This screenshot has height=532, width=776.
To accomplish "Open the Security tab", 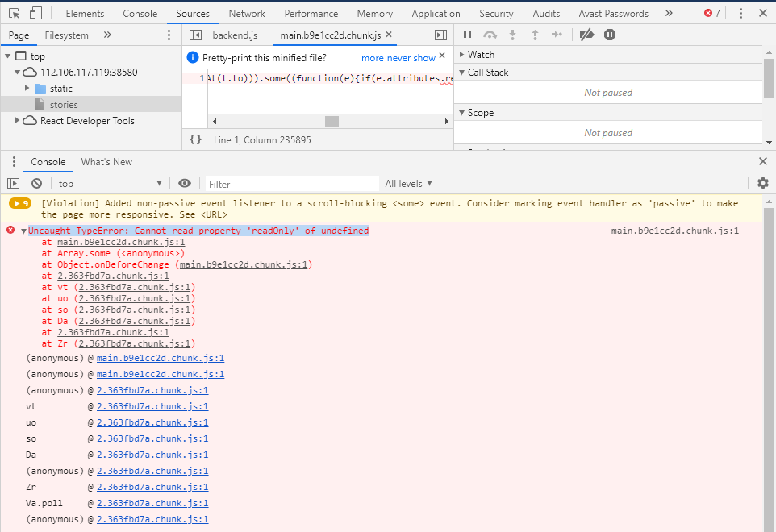I will click(x=496, y=14).
